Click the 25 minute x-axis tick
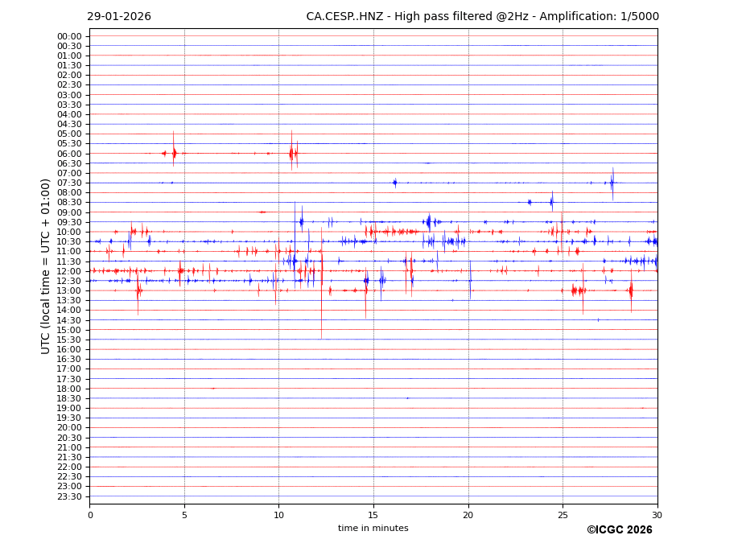This screenshot has width=746, height=560. click(563, 515)
